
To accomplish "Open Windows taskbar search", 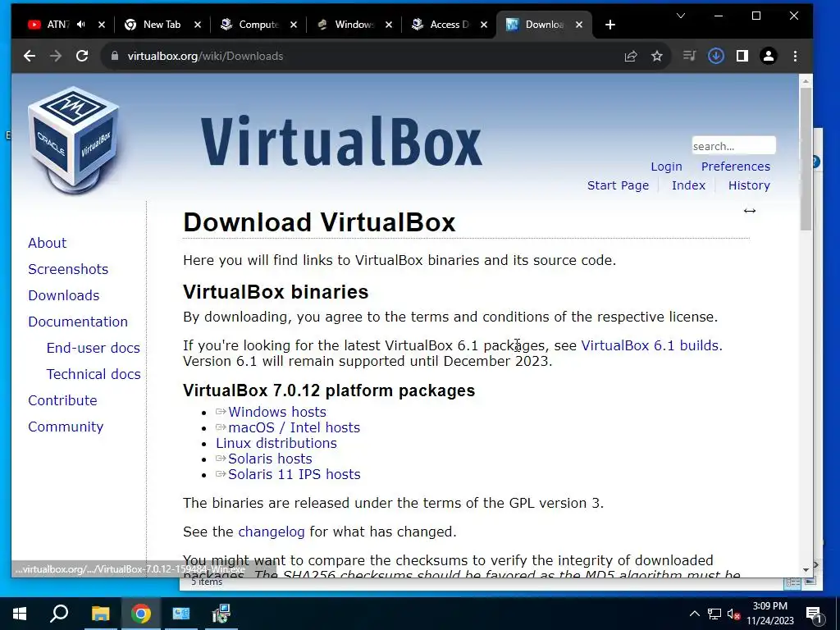I will click(59, 614).
